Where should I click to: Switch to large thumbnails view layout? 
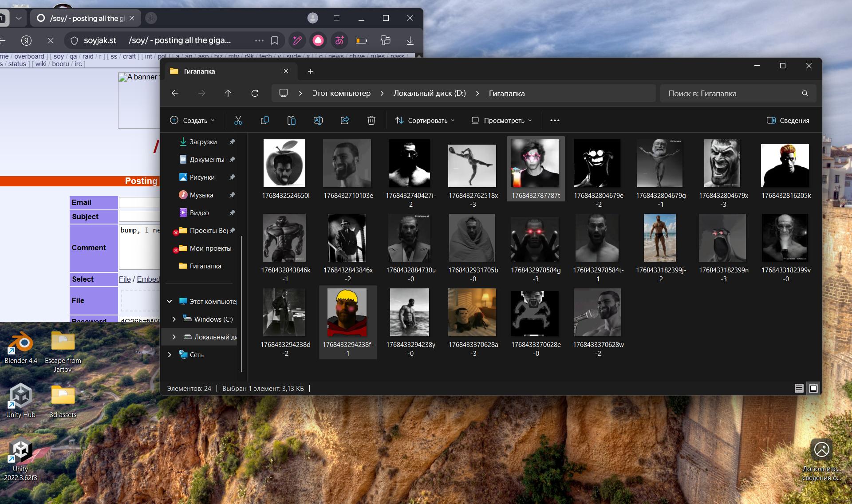pos(813,389)
